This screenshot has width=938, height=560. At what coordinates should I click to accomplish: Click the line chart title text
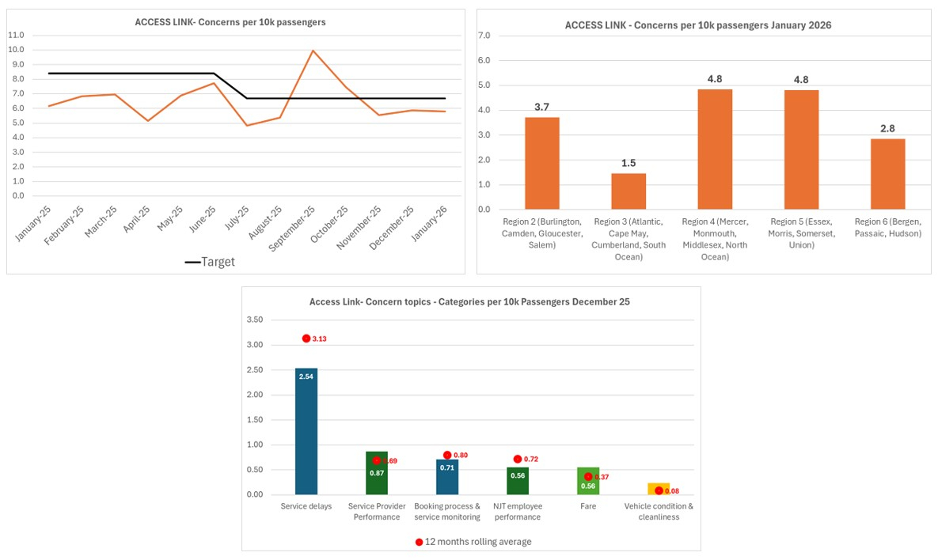(230, 22)
